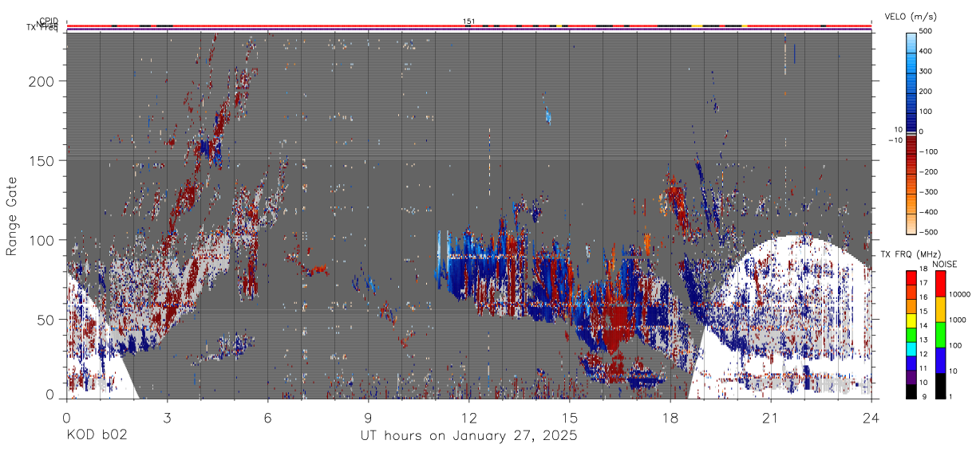This screenshot has height=452, width=980.
Task: Click the 24 tick on UT hours axis
Action: point(871,417)
